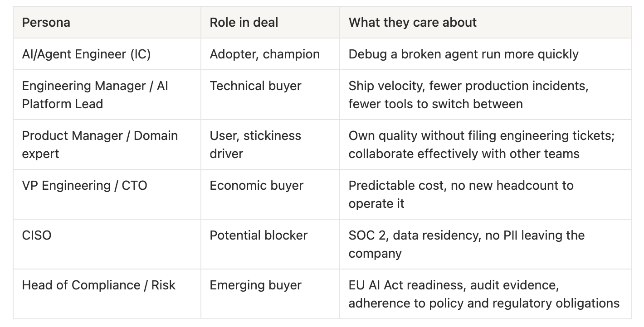This screenshot has height=327, width=644.
Task: Click the VP Engineering / CTO cell
Action: pos(107,194)
